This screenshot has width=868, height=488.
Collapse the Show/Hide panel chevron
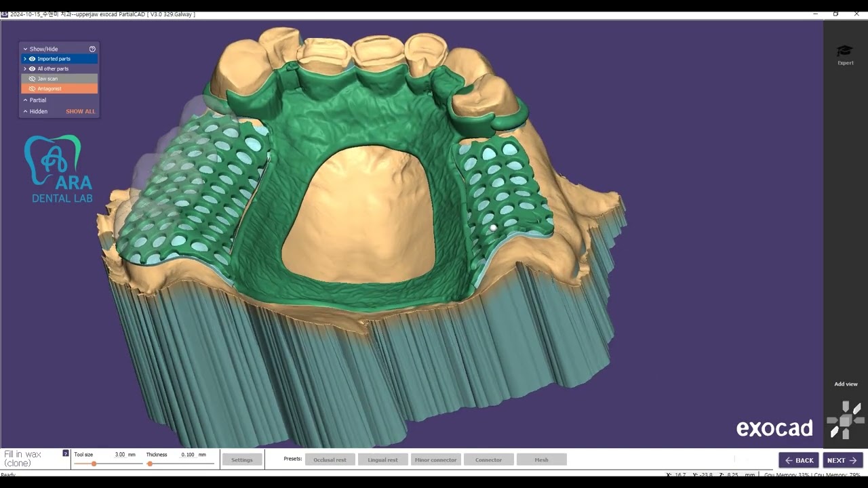(25, 49)
